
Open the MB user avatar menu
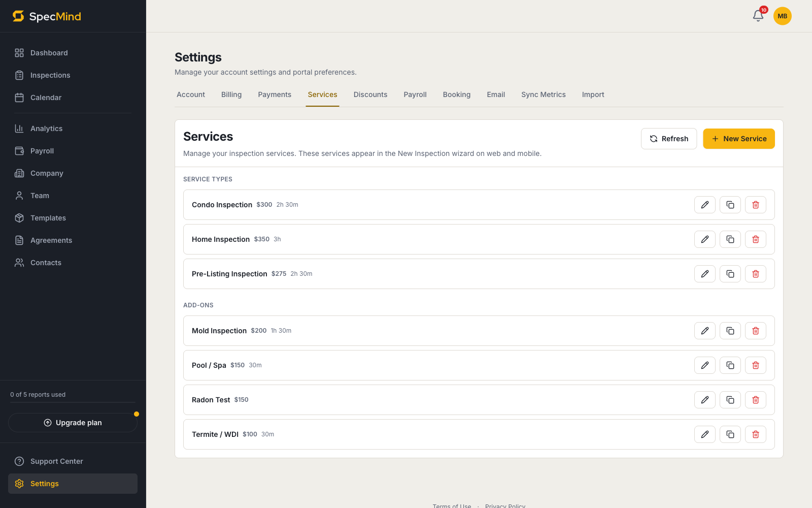tap(783, 16)
